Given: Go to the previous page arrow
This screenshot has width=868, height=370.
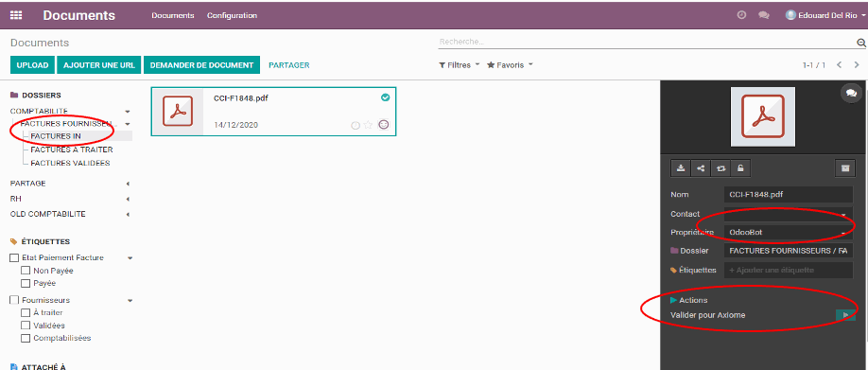Looking at the screenshot, I should [840, 65].
